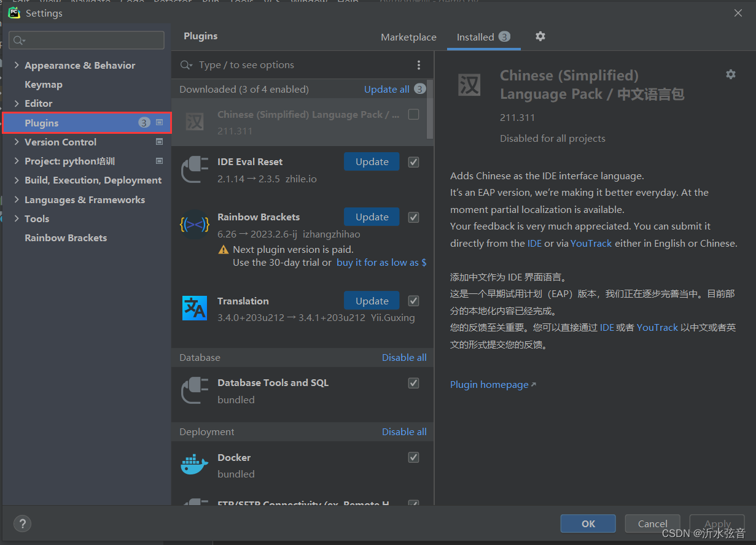This screenshot has width=756, height=545.
Task: Open the IDE link in English description
Action: (x=534, y=243)
